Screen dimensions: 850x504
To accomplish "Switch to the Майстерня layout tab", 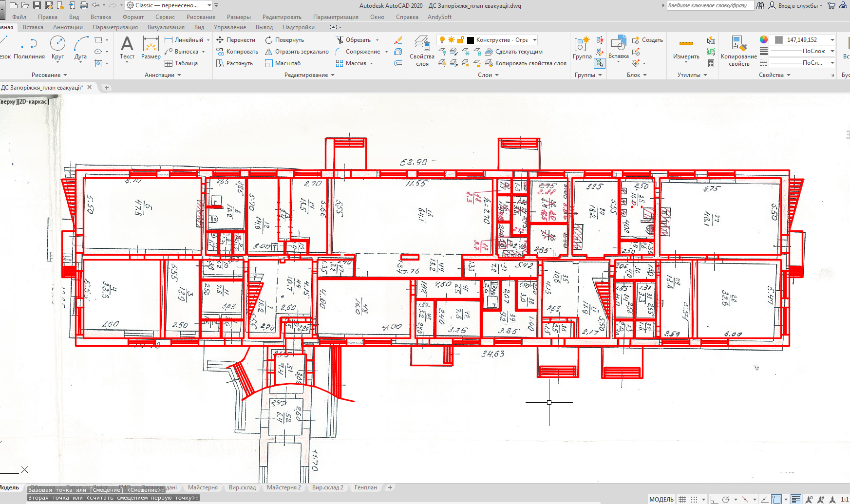I will (203, 487).
